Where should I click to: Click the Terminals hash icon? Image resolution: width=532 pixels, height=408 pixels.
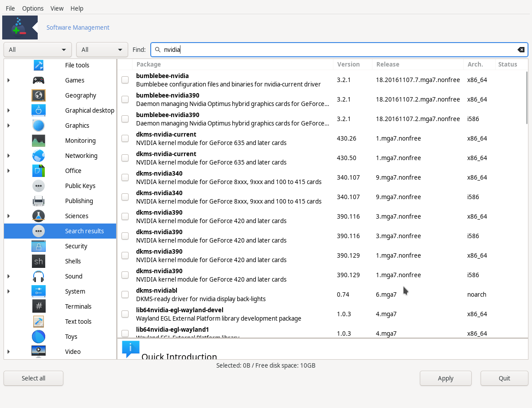[x=39, y=306]
